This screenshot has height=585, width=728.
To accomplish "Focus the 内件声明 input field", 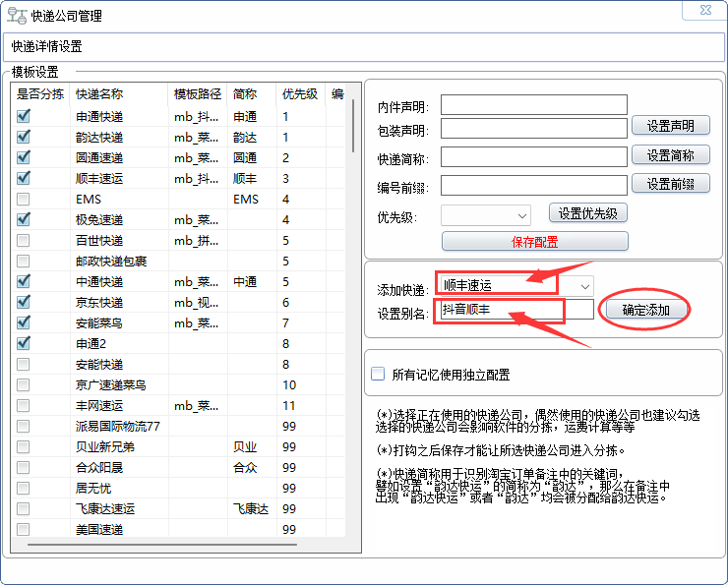I will coord(533,105).
